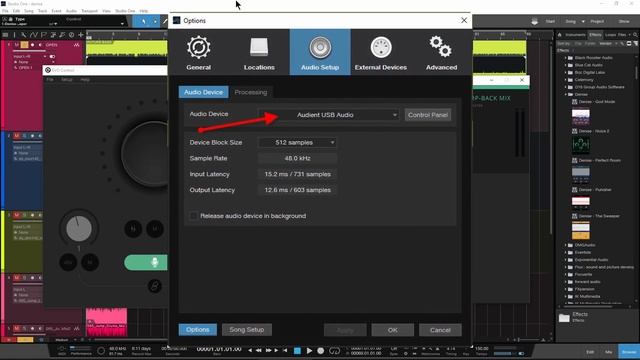Open the File menu in Studio One

click(x=5, y=11)
